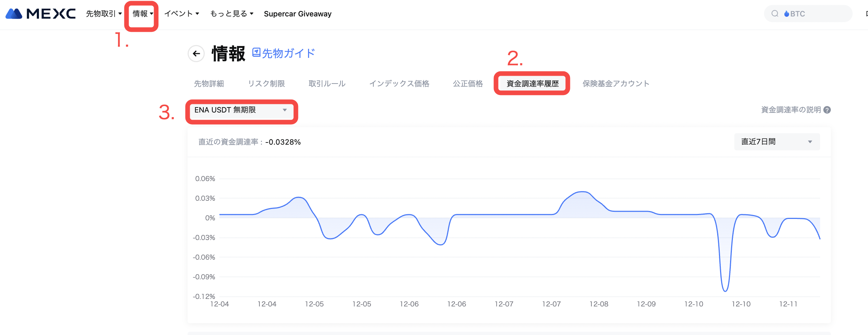Click the Supercar Giveaway link
The height and width of the screenshot is (335, 868).
coord(297,14)
